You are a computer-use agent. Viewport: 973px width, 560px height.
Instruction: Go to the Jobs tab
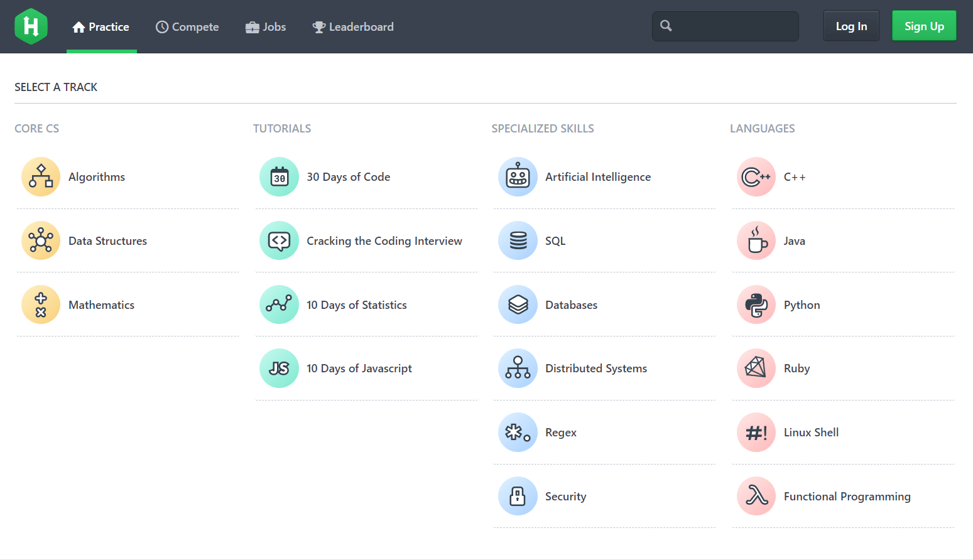(266, 27)
